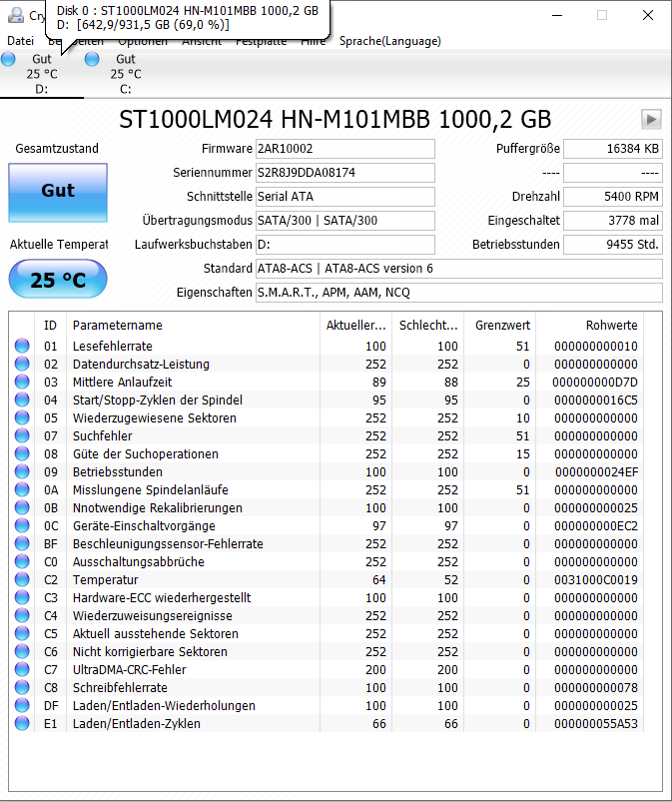This screenshot has width=672, height=802.
Task: Click status orb of Beschleunigungssensor-Fehlerrate row
Action: tap(22, 543)
